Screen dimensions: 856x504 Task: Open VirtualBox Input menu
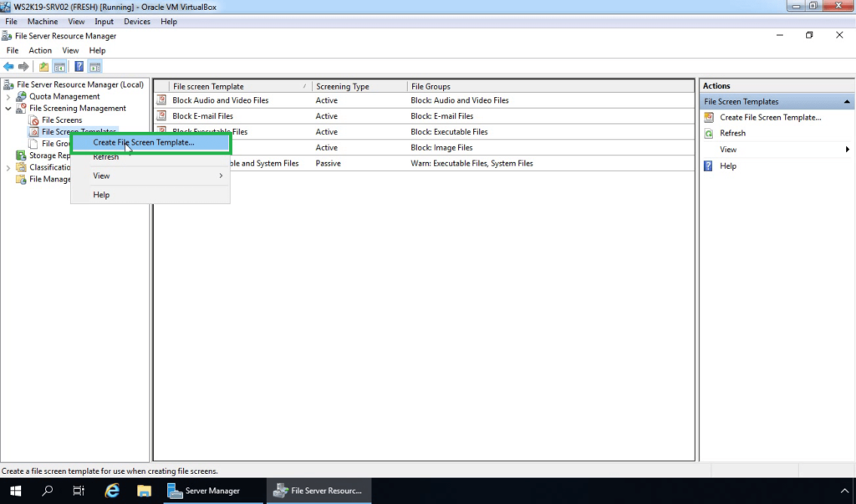click(x=104, y=21)
